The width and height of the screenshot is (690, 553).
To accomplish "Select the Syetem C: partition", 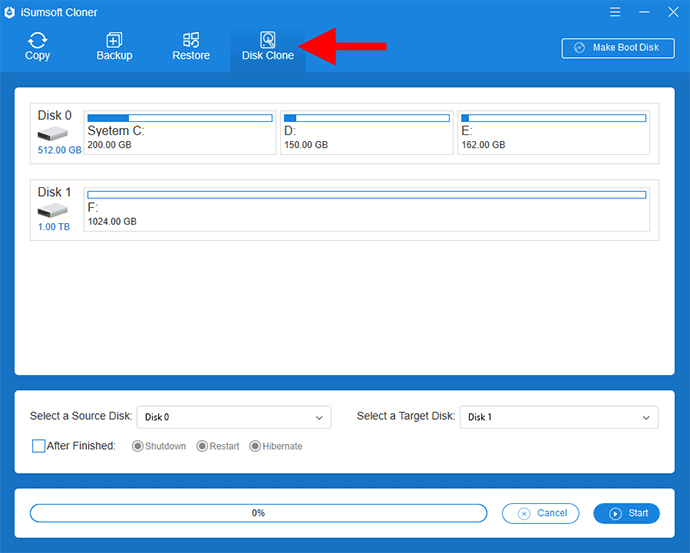I will click(x=180, y=132).
